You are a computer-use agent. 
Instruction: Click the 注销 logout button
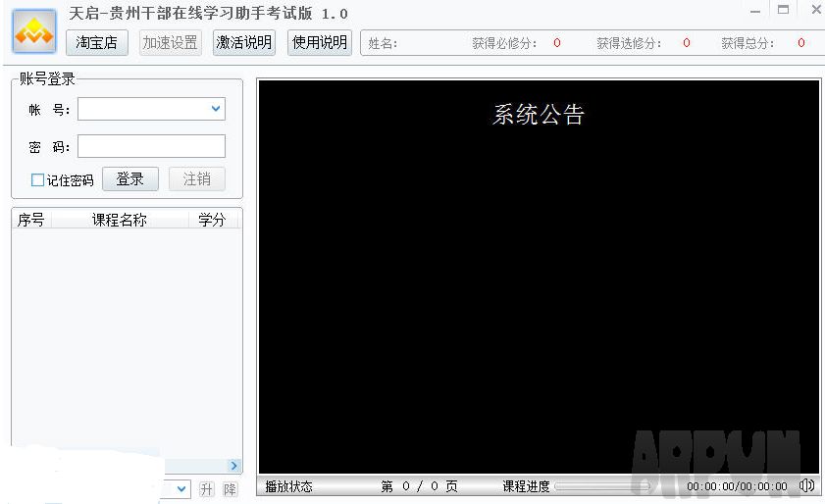tap(197, 178)
